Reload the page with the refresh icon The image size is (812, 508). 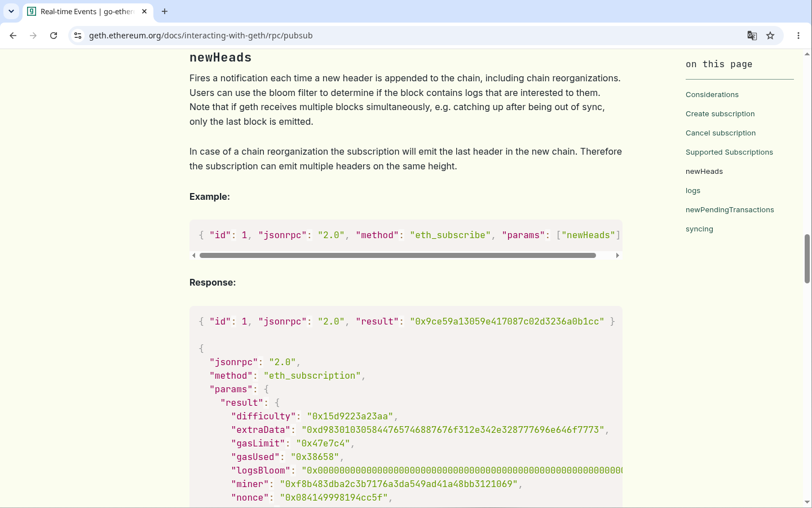coord(54,36)
